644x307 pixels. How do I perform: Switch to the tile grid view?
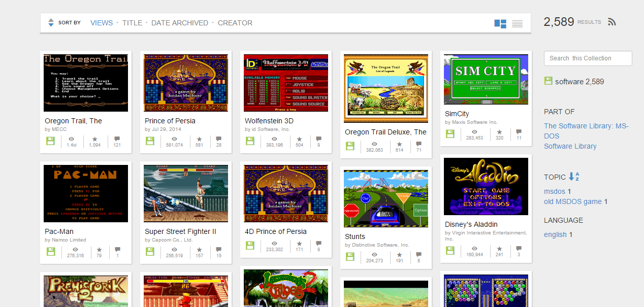[500, 23]
